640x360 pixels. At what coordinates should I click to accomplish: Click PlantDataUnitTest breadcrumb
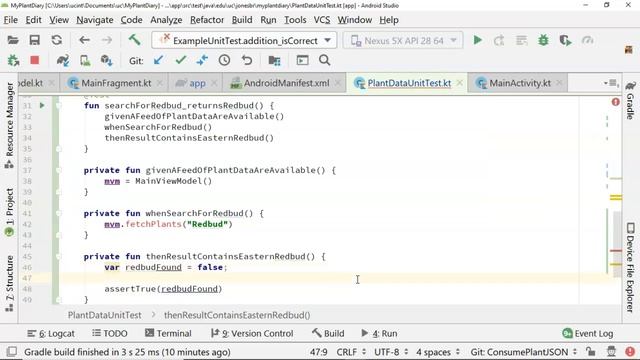pyautogui.click(x=105, y=315)
